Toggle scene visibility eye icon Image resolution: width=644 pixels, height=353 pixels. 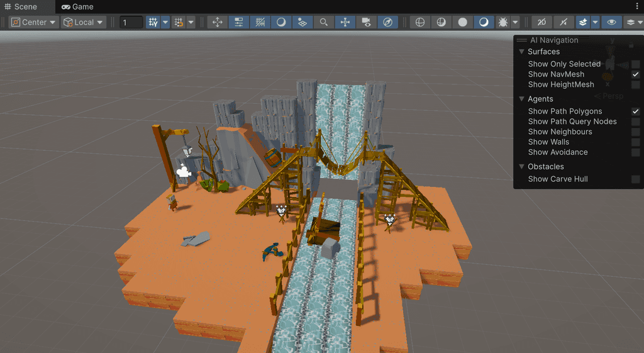pos(611,22)
